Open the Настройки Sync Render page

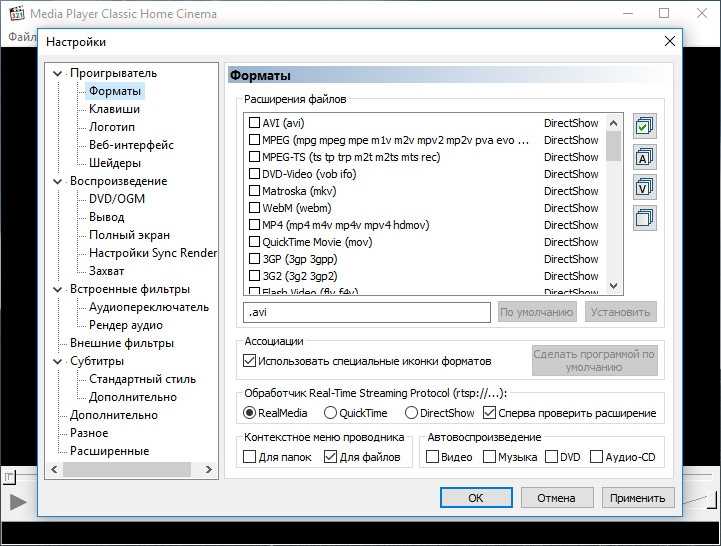pos(153,253)
